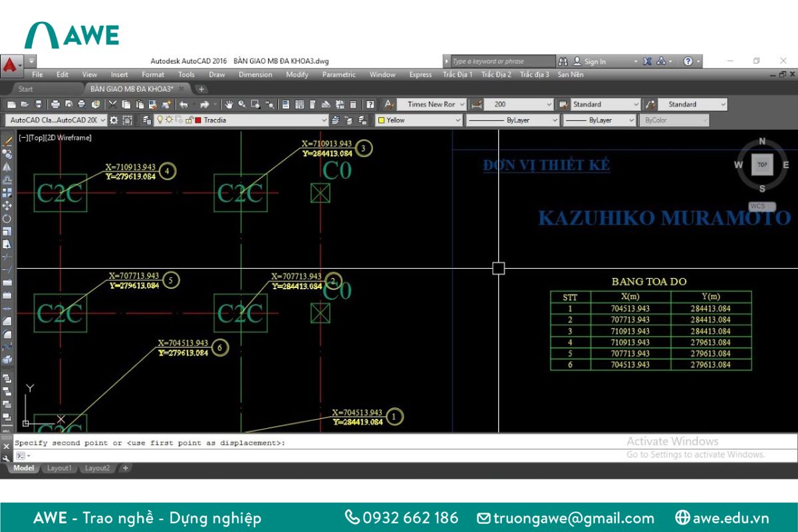This screenshot has width=798, height=532.
Task: Open the Layer Properties Manager
Action: pos(148,120)
